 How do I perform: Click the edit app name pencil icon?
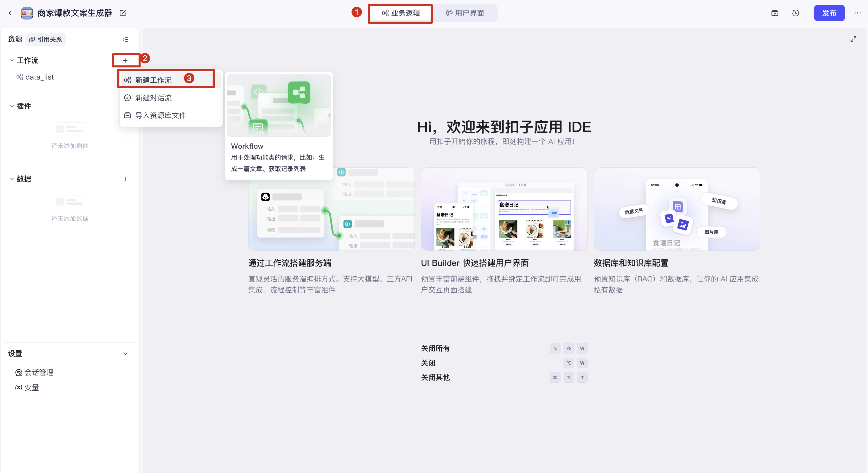tap(123, 13)
